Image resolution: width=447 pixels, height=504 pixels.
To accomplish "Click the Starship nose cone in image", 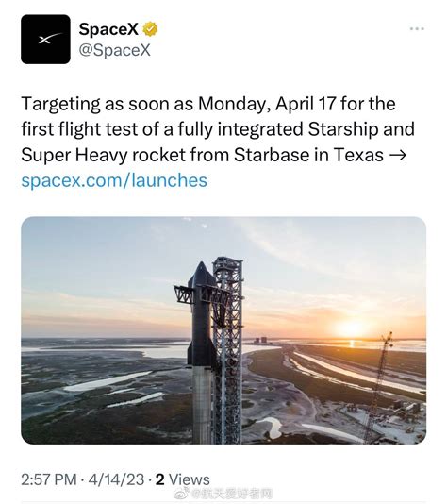I will coord(201,274).
